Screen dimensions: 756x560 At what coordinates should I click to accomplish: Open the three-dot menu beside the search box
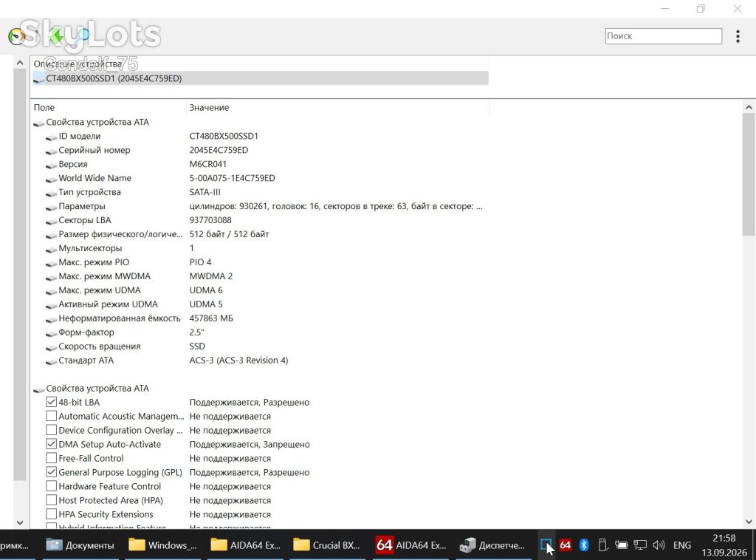738,36
